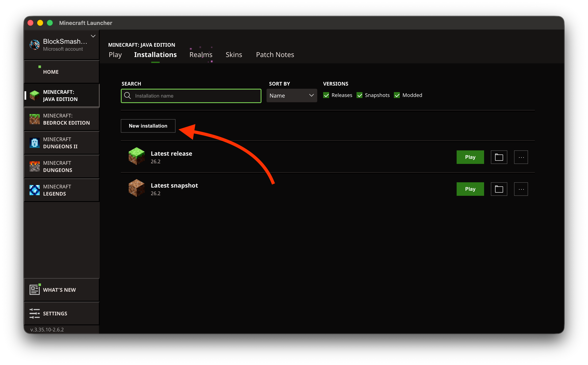The image size is (588, 365).
Task: Open launcher Settings
Action: tap(62, 313)
